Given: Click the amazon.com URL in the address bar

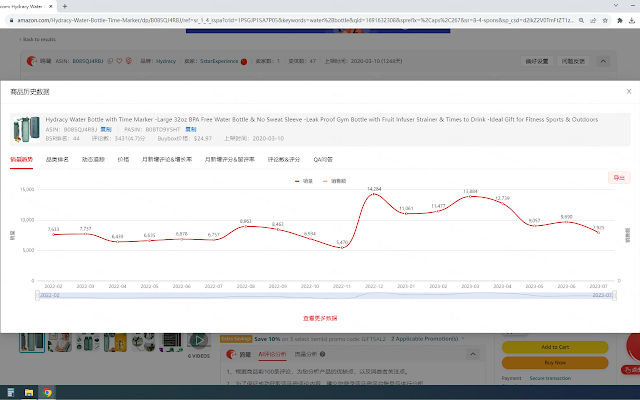Looking at the screenshot, I should (x=296, y=20).
